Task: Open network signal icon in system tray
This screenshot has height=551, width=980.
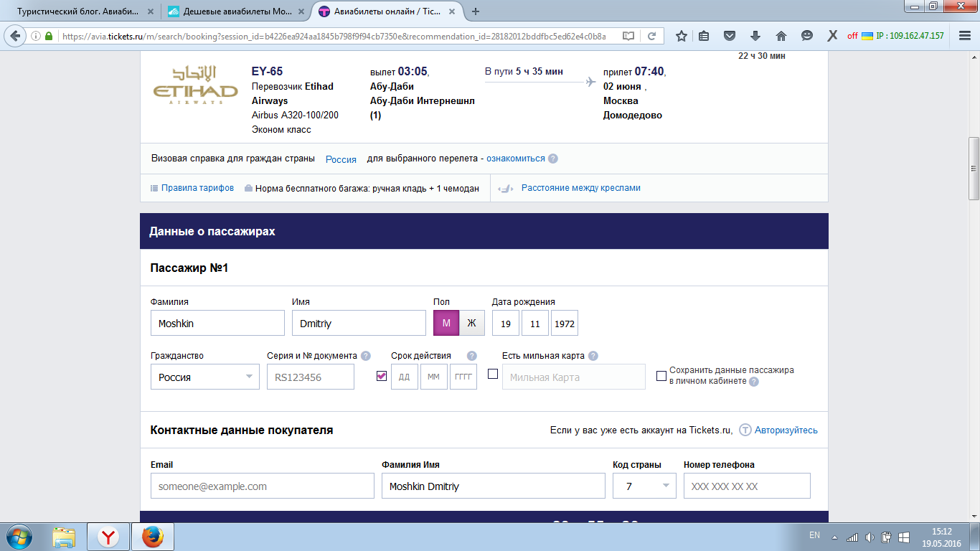Action: pyautogui.click(x=852, y=537)
